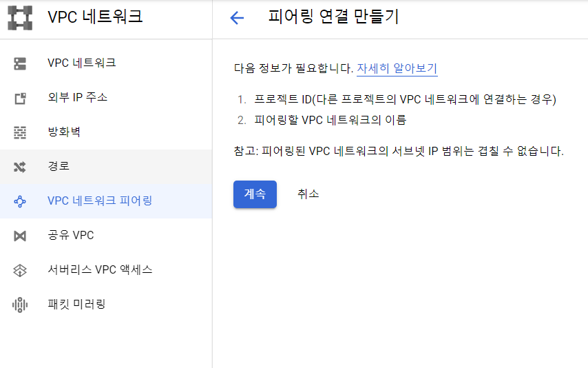Click the 외부 IP 주소 icon

pyautogui.click(x=20, y=98)
